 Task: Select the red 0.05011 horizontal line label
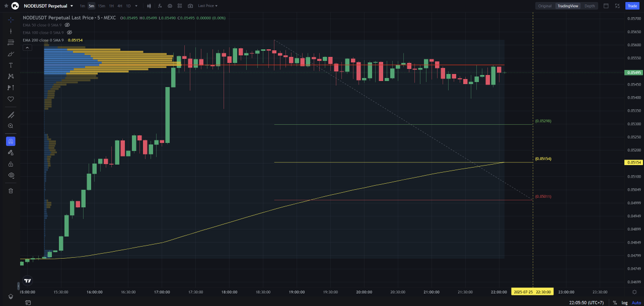pyautogui.click(x=543, y=197)
